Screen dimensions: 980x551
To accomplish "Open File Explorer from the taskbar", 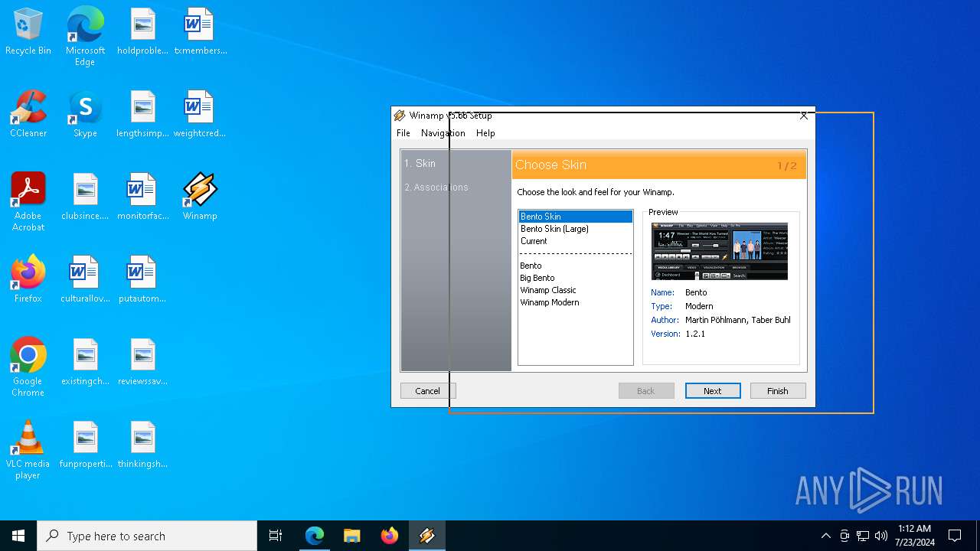I will [352, 536].
